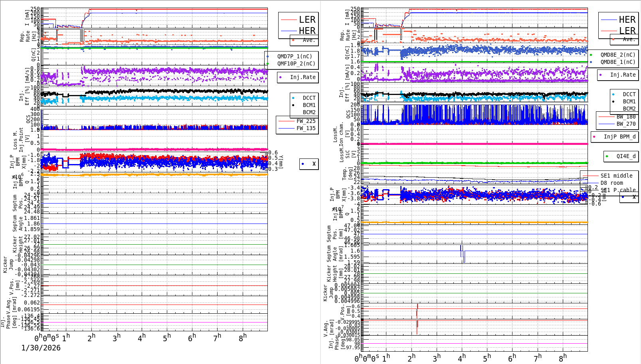Screen dimensions: 641x364
Task: Expand the LER/HER legend box on the left
Action: point(297,25)
